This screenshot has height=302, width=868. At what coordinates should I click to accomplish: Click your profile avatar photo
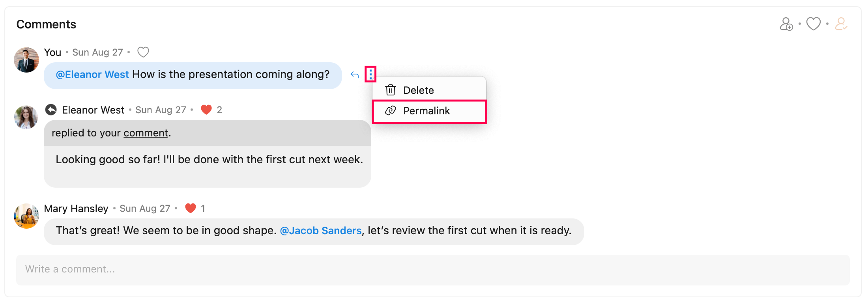pyautogui.click(x=26, y=60)
